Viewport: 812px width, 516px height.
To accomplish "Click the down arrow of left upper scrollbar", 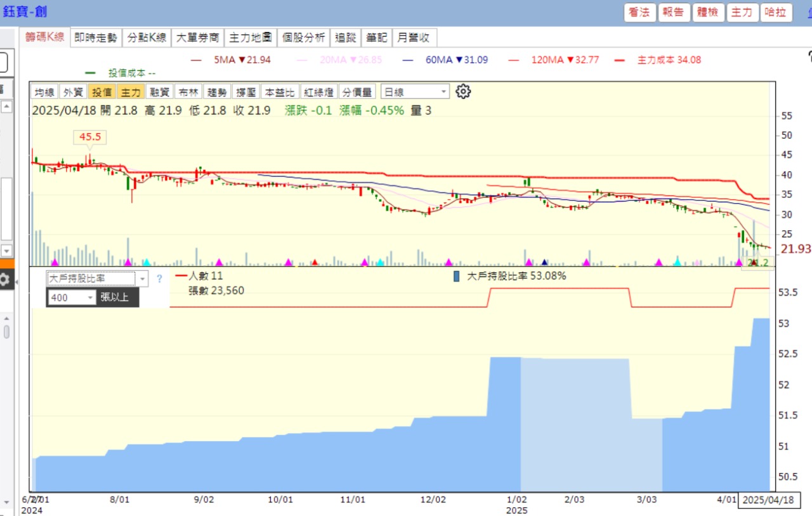I will 7,250.
